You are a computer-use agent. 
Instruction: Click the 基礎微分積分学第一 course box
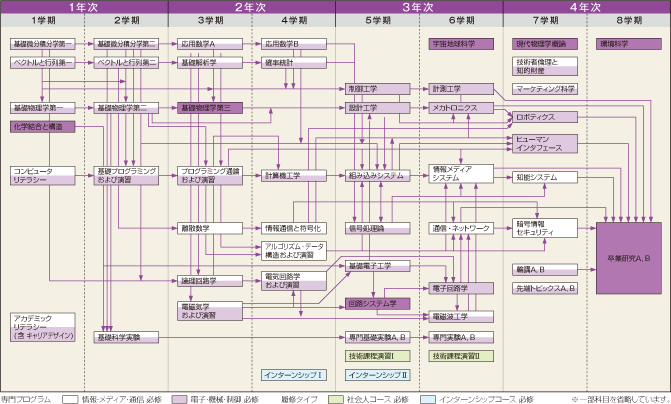[42, 44]
